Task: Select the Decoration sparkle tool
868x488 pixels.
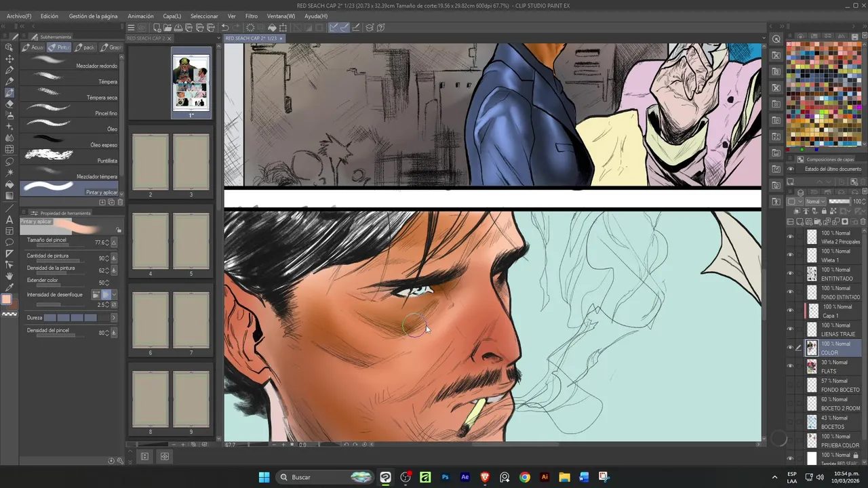Action: 9,127
